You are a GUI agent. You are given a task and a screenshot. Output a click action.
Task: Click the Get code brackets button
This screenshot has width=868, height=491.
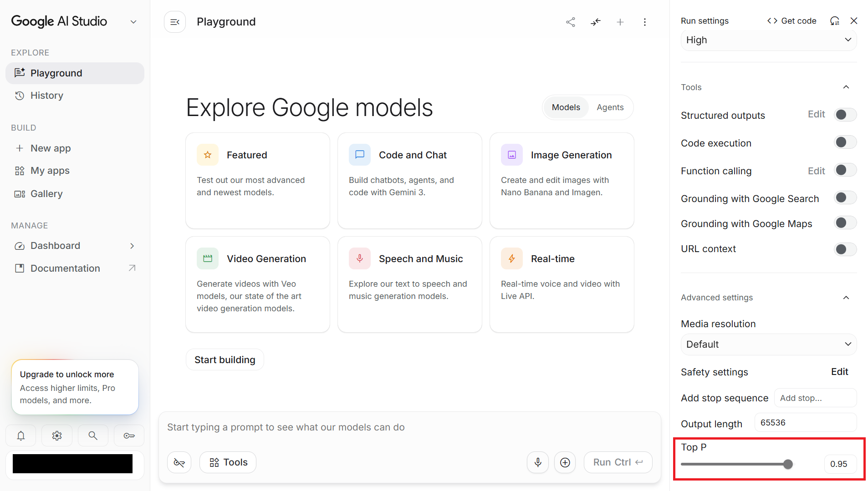(791, 21)
